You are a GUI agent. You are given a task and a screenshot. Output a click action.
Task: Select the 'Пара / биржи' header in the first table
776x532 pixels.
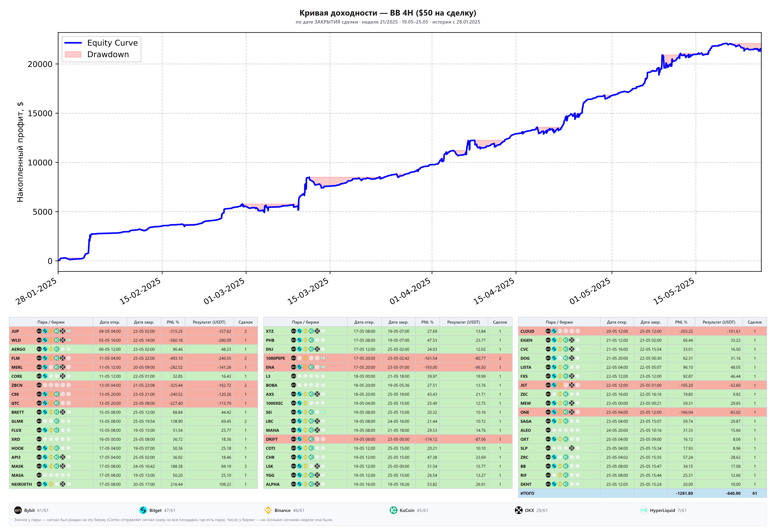tap(51, 322)
